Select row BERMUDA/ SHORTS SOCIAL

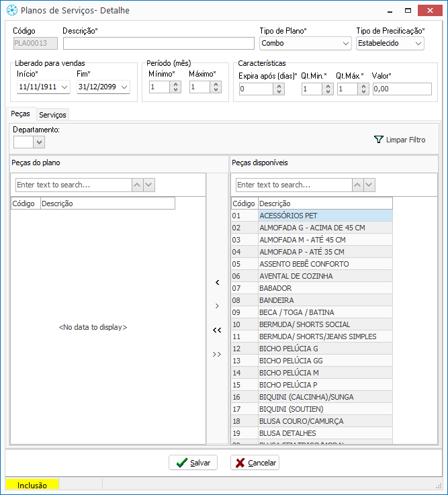(x=312, y=324)
